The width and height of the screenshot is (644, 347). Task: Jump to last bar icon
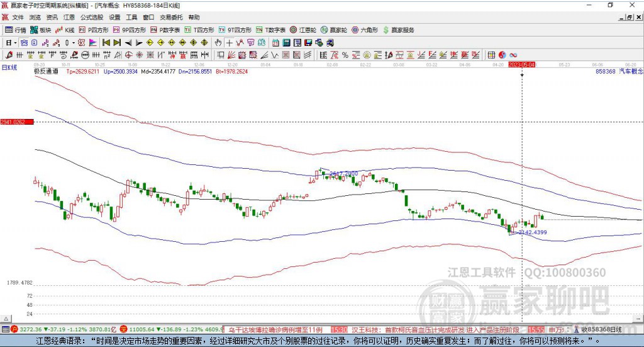click(117, 43)
